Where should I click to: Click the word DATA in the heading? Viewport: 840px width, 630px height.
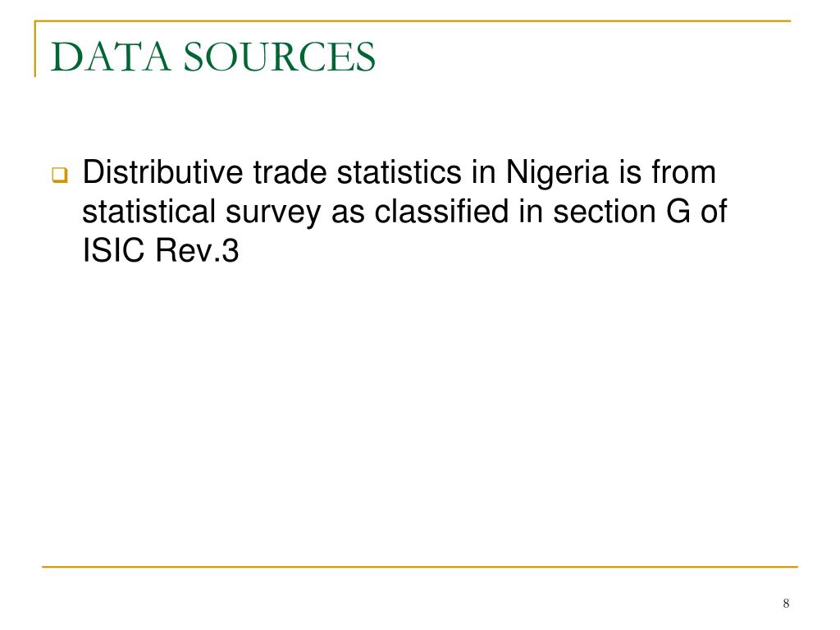point(111,57)
